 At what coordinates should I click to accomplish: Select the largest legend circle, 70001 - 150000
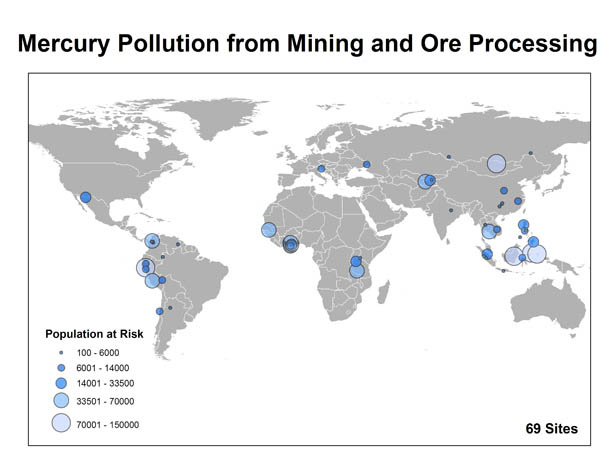coord(60,424)
